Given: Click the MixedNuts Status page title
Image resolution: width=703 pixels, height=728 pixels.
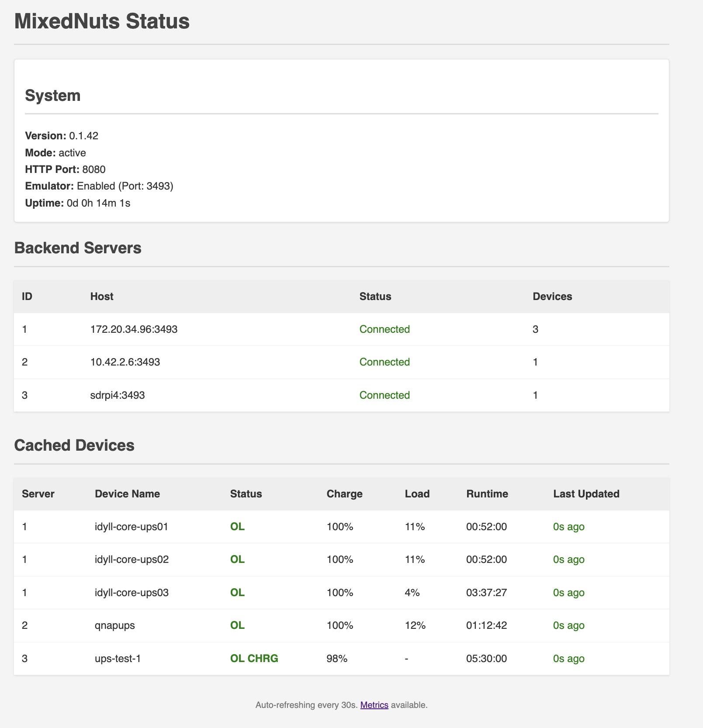Looking at the screenshot, I should (x=101, y=21).
